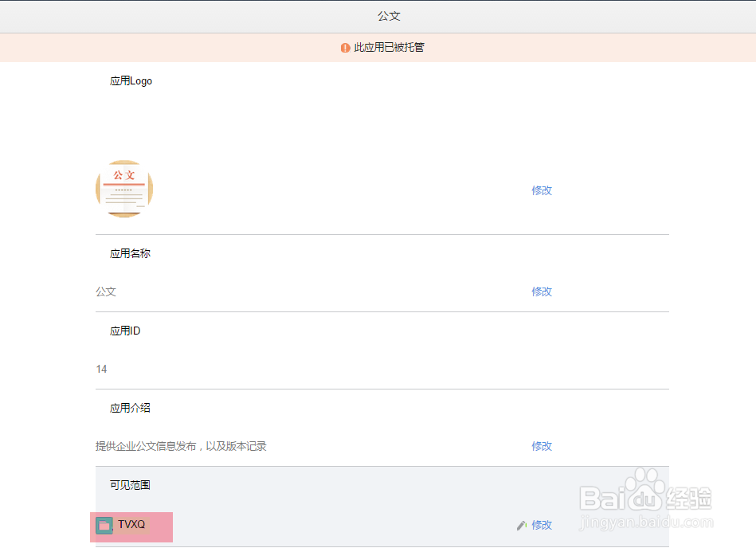Click the pencil edit icon in 可见范围 row
This screenshot has width=756, height=548.
tap(521, 526)
